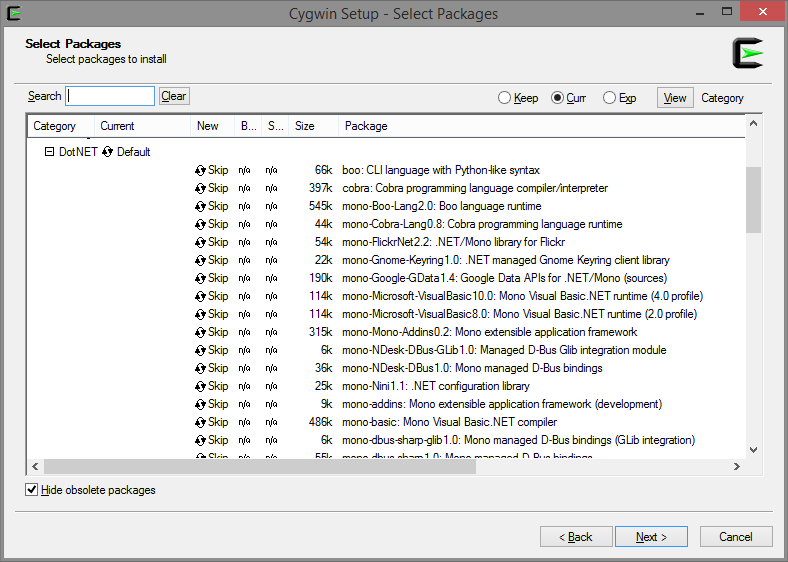The image size is (788, 562).
Task: Cycle install state for mono-NDesk-DBus-GLib1.0
Action: pos(200,350)
